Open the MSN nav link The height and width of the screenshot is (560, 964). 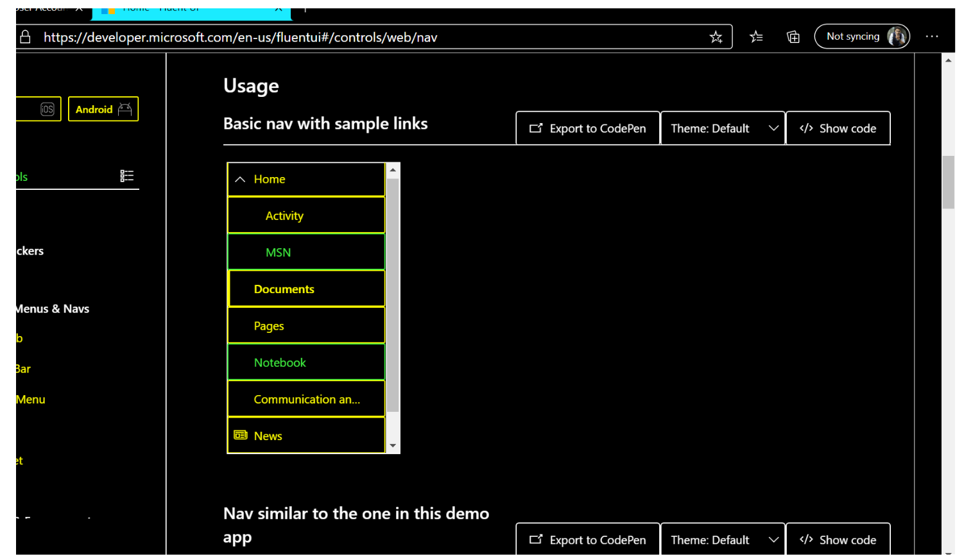(306, 252)
